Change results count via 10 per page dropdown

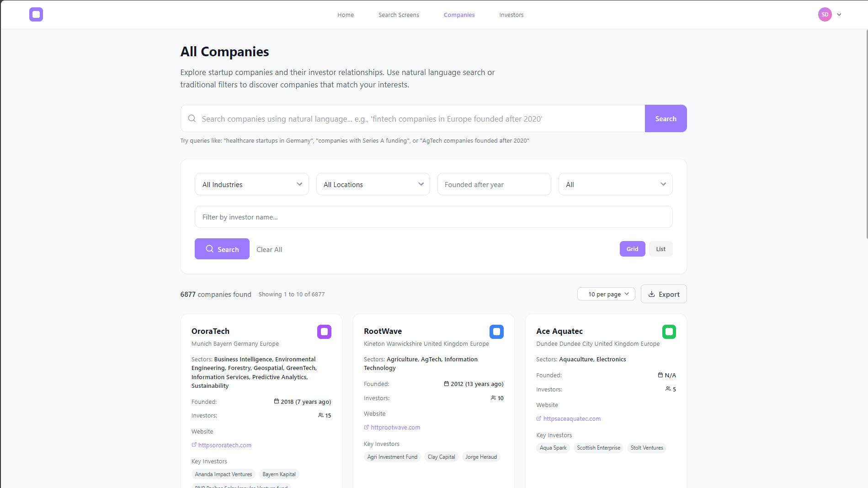(606, 294)
